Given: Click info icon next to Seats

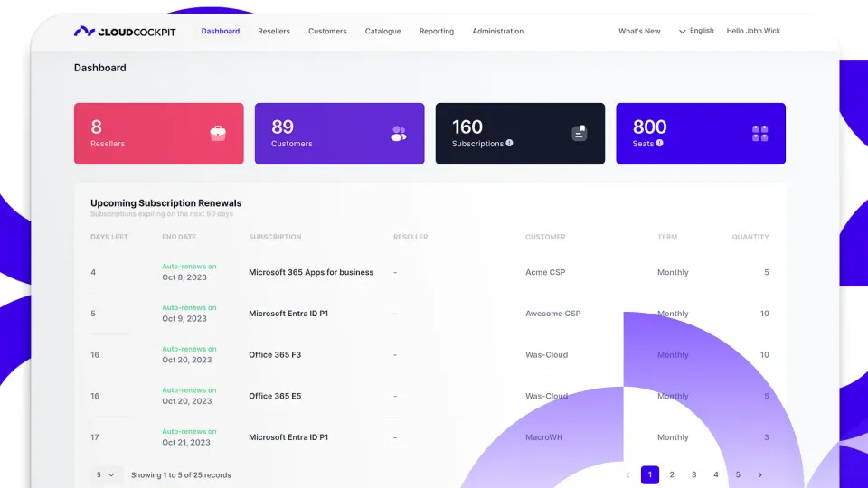Looking at the screenshot, I should (660, 143).
